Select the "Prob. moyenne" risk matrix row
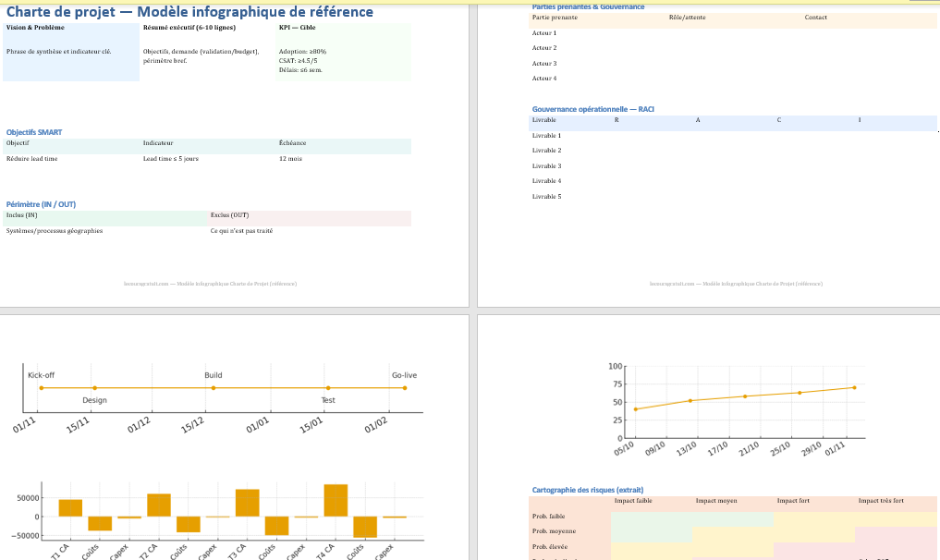940x560 pixels. point(555,531)
